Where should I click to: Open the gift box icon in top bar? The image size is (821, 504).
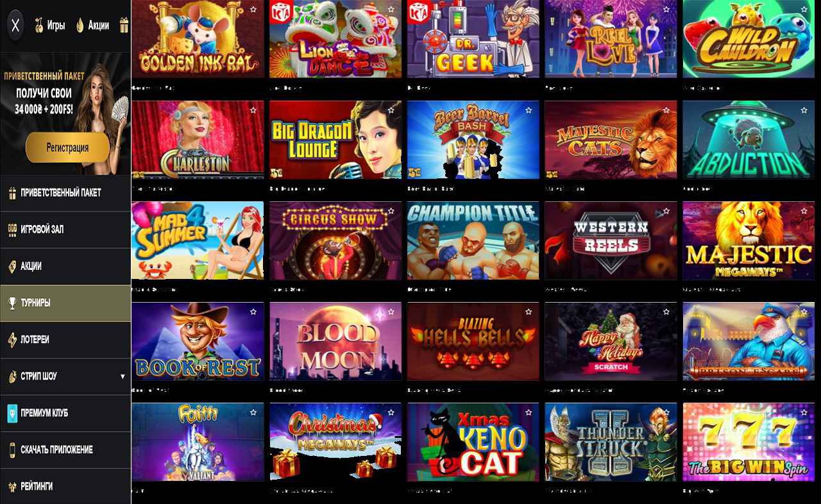[124, 26]
